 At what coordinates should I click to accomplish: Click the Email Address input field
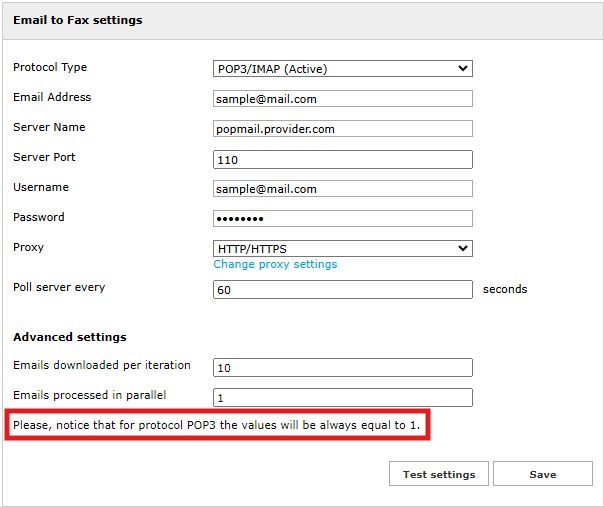[x=342, y=99]
